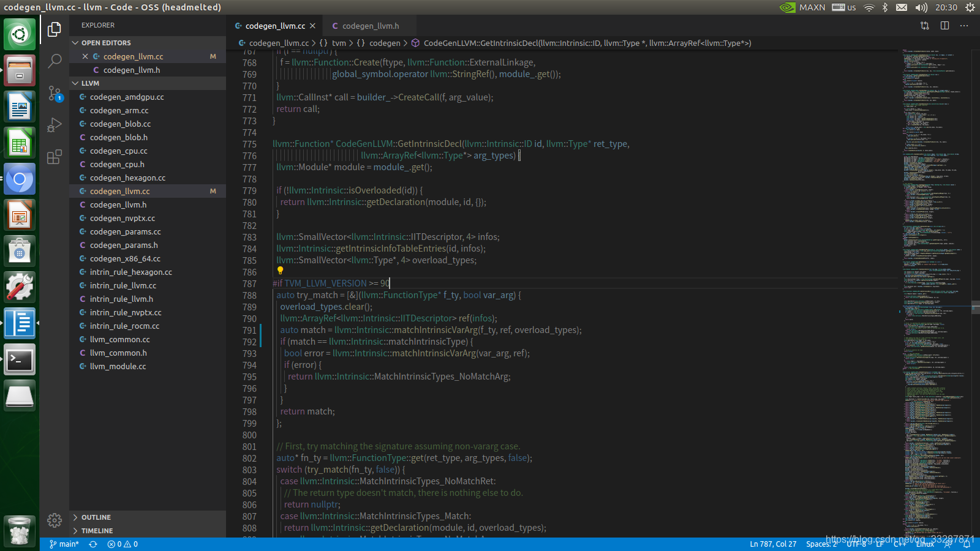Close the codegen_llvm.cc editor tab

312,26
